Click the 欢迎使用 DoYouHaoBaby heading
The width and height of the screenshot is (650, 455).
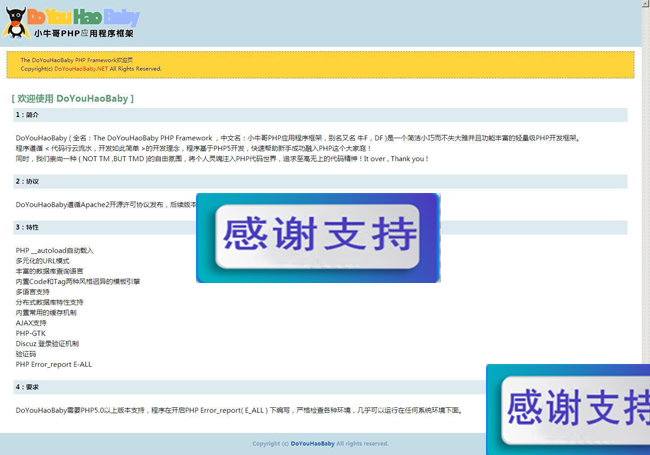[73, 99]
